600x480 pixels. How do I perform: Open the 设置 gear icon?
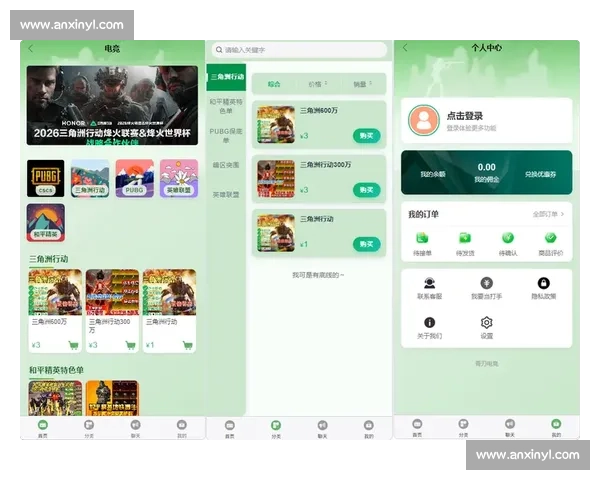486,323
